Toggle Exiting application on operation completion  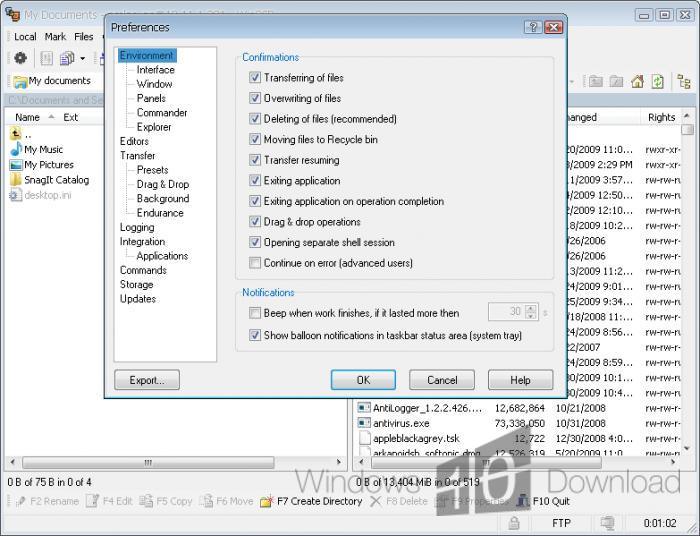[x=254, y=200]
